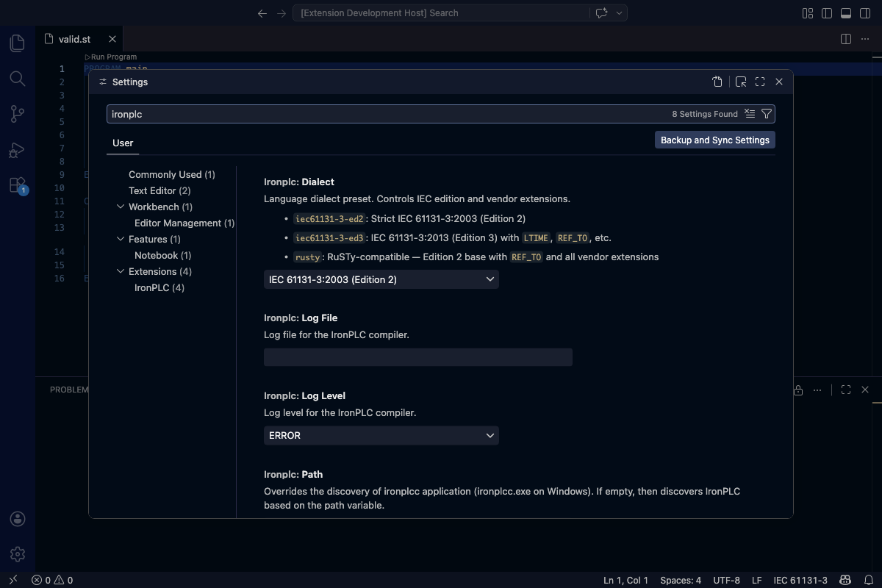Open the Accounts menu icon

18,519
